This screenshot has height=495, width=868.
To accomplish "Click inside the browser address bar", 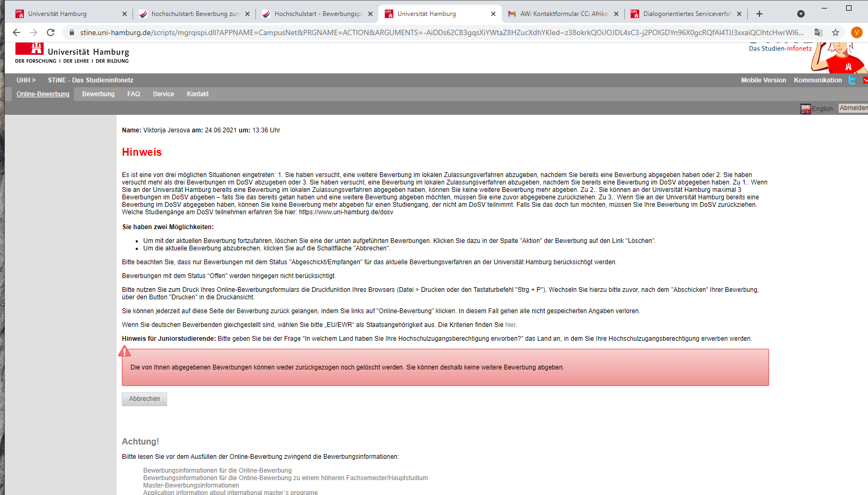I will pyautogui.click(x=373, y=32).
